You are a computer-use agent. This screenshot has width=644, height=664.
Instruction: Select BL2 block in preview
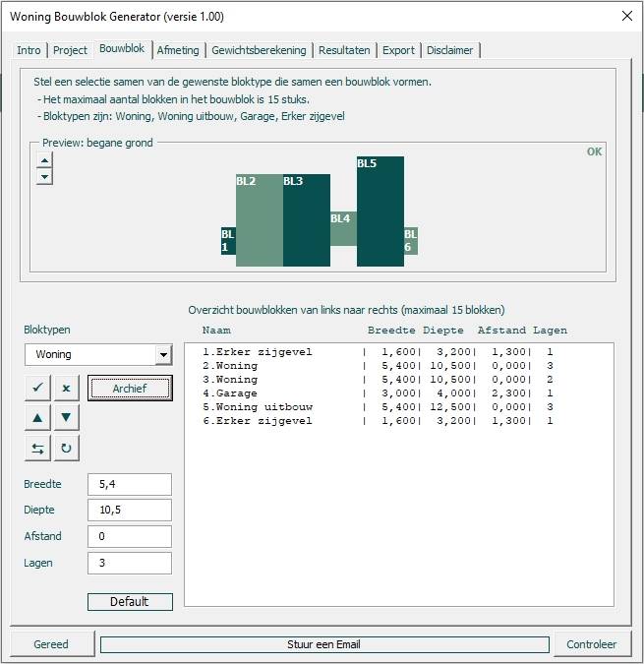pyautogui.click(x=260, y=220)
